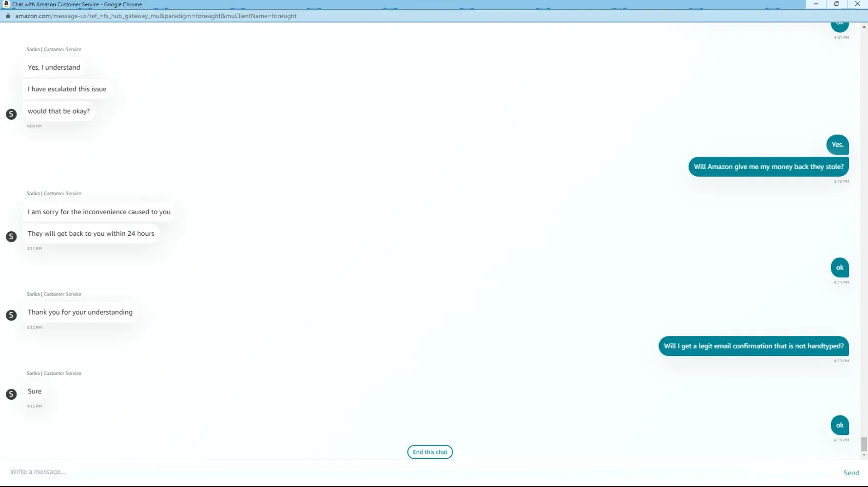Minimize the Chrome chat window
The width and height of the screenshot is (868, 487).
(816, 4)
